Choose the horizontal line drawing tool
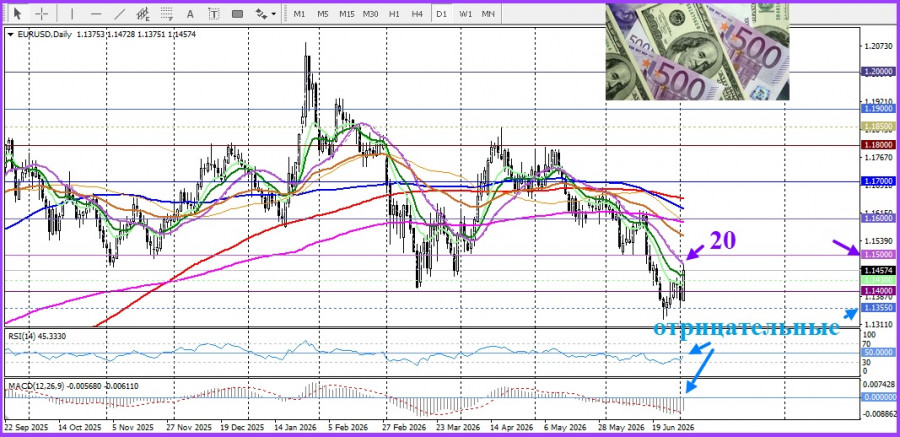Viewport: 900px width, 437px height. coord(96,13)
